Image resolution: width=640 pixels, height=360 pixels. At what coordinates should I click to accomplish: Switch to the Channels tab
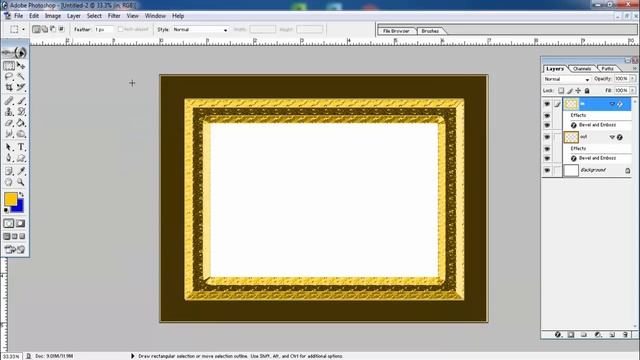point(582,69)
